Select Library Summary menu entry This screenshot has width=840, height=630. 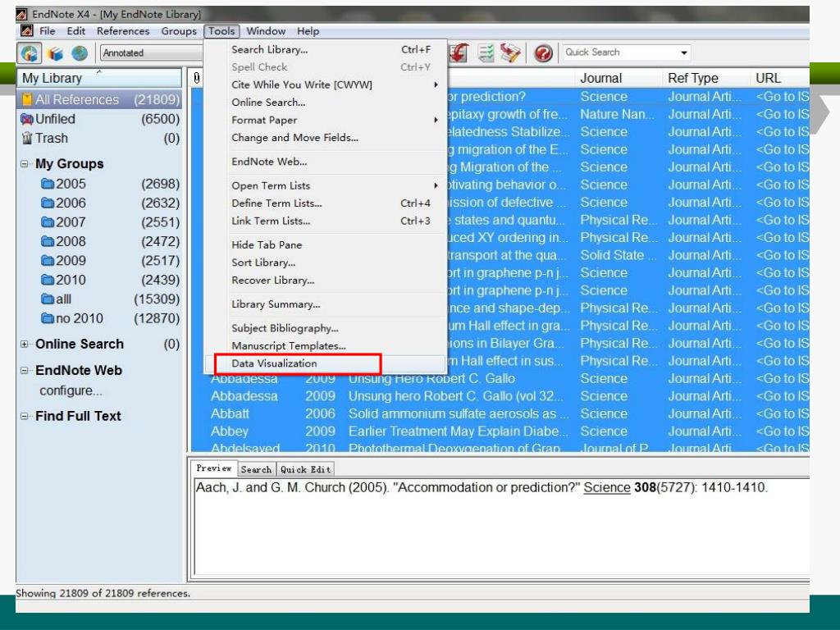(x=325, y=304)
